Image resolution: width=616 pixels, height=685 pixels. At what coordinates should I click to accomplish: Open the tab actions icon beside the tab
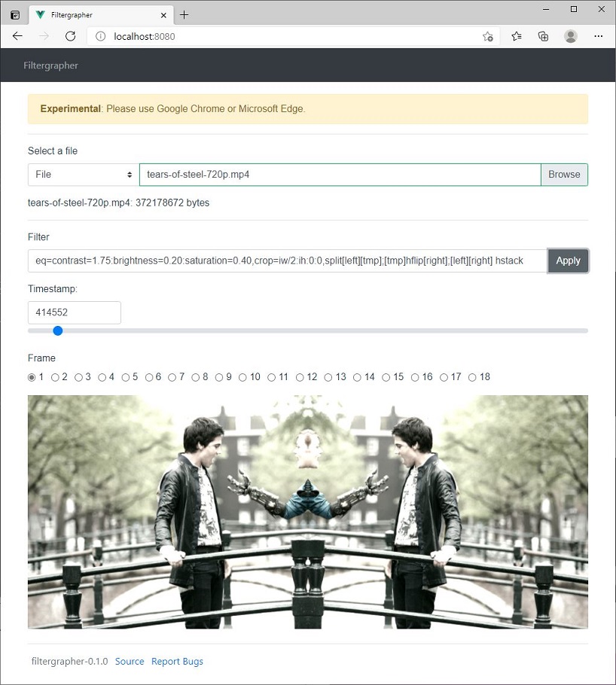[x=15, y=15]
